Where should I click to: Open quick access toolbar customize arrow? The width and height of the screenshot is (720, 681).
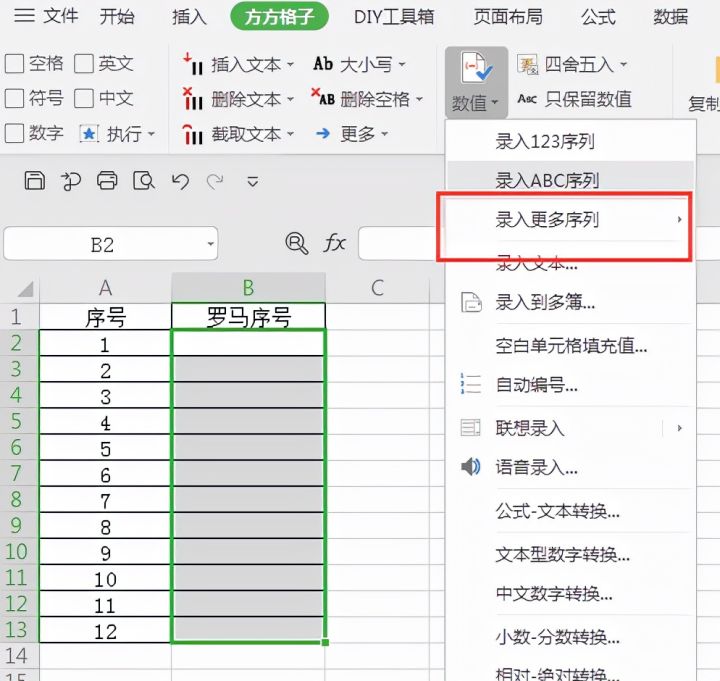pyautogui.click(x=252, y=181)
